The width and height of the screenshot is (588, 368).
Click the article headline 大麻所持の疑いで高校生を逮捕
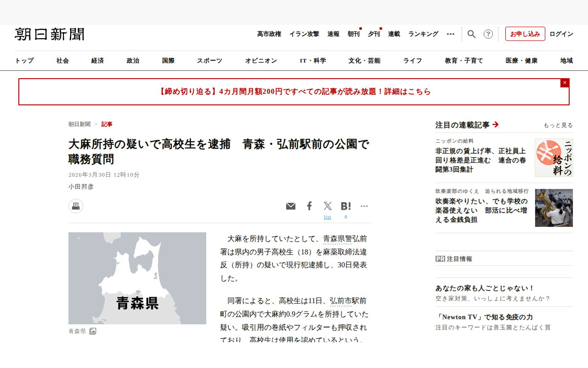point(220,151)
